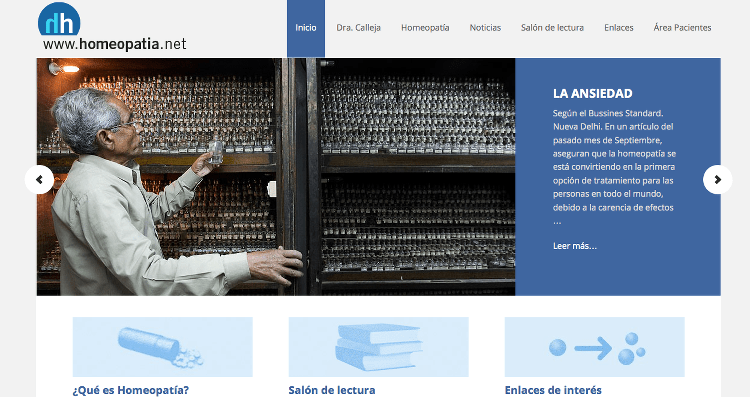Open the Homeopatía menu item
Image resolution: width=750 pixels, height=397 pixels.
point(425,28)
